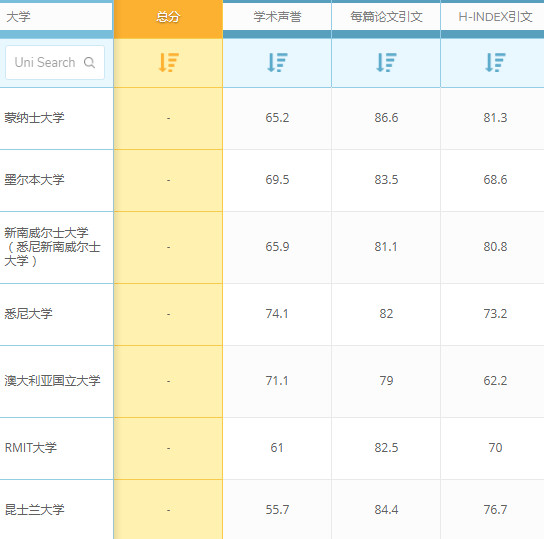Open 昆士兰大学 university link
The image size is (544, 539).
[x=34, y=510]
